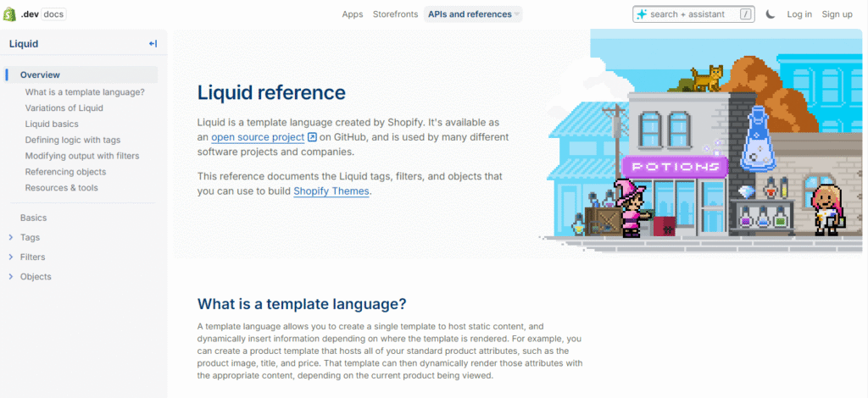Open the Objects sidebar page
868x398 pixels.
tap(36, 277)
